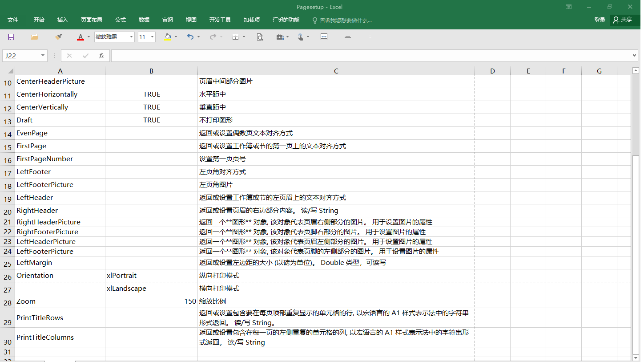Click the 设置第一页页号 cell
The width and height of the screenshot is (644, 362).
(x=336, y=159)
